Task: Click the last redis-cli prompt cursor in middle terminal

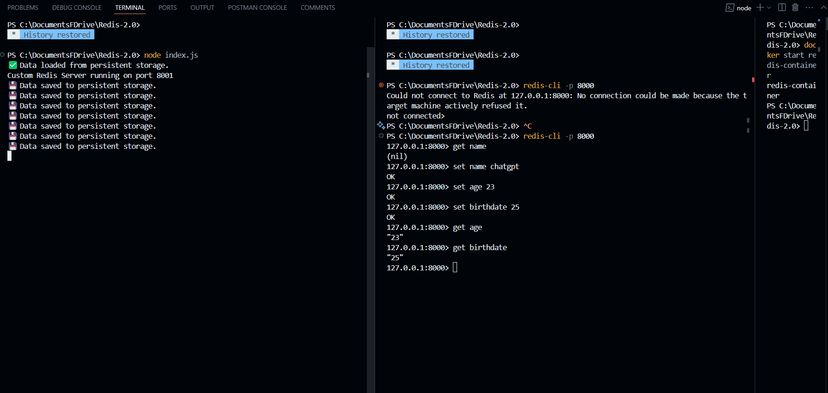Action: click(x=455, y=268)
